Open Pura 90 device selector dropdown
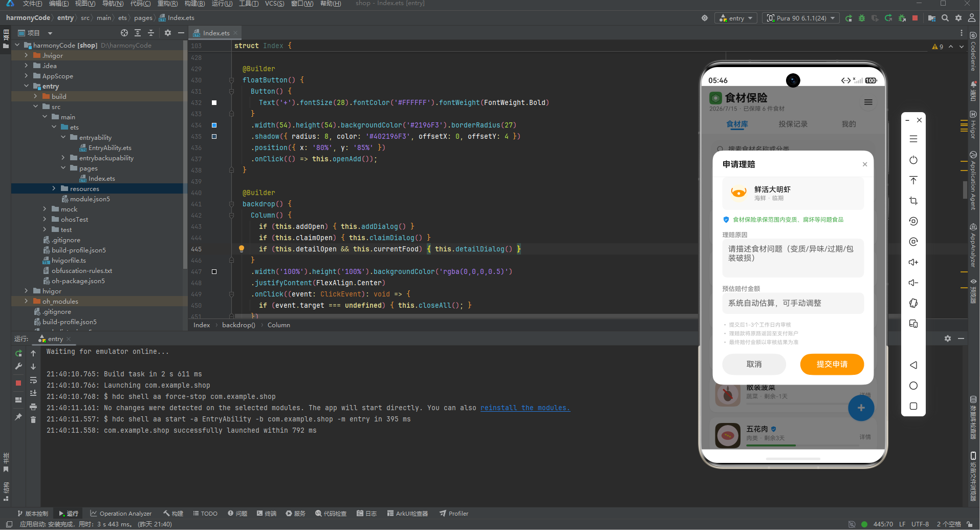 801,18
